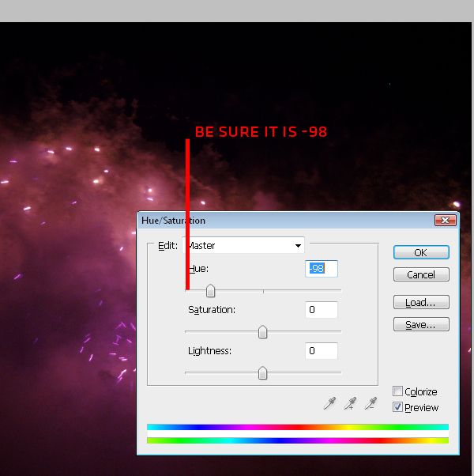Screen dimensions: 474x476
Task: Focus the Saturation value field
Action: pyautogui.click(x=322, y=310)
